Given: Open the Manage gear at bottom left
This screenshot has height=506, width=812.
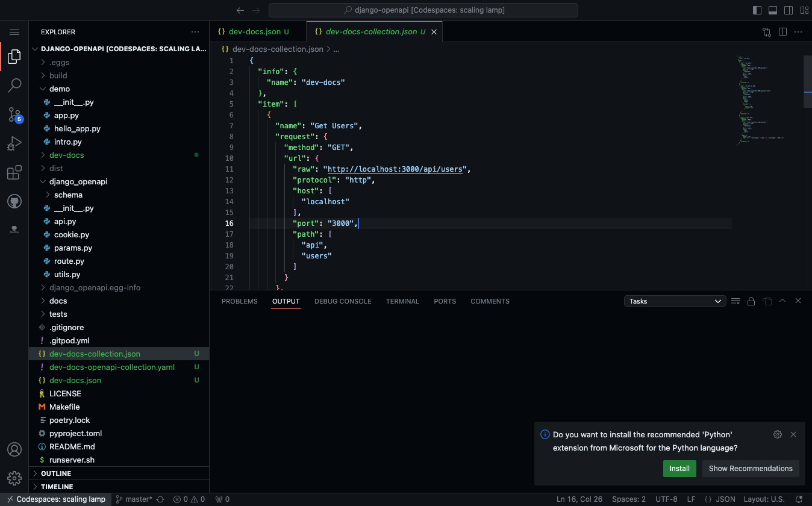Looking at the screenshot, I should pos(14,478).
